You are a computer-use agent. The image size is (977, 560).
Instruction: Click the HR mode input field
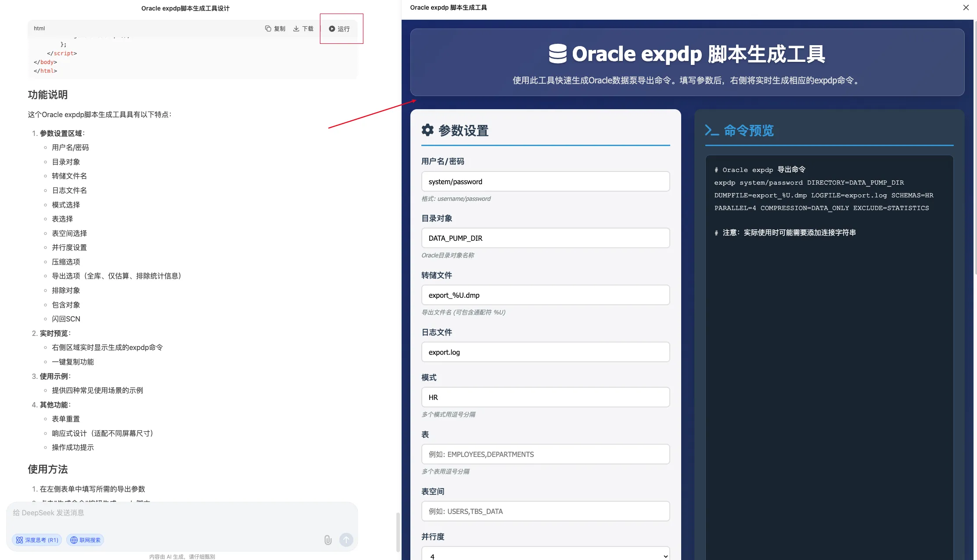(545, 397)
